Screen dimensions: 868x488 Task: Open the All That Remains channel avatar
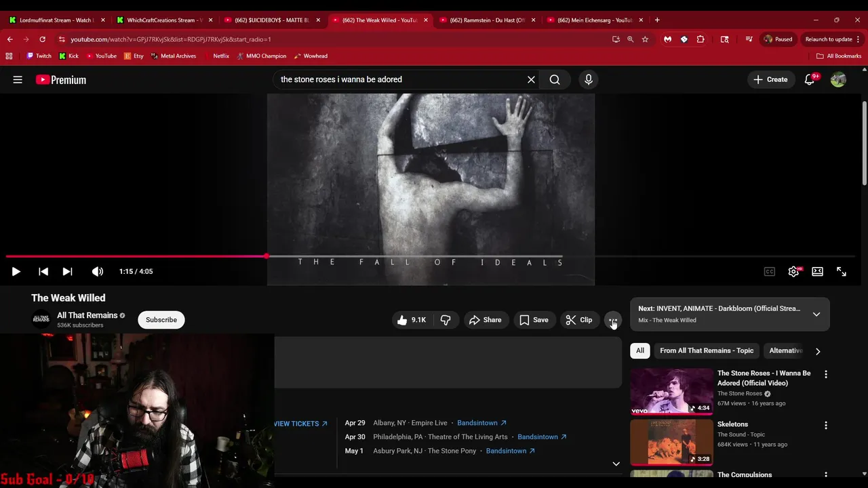[41, 320]
